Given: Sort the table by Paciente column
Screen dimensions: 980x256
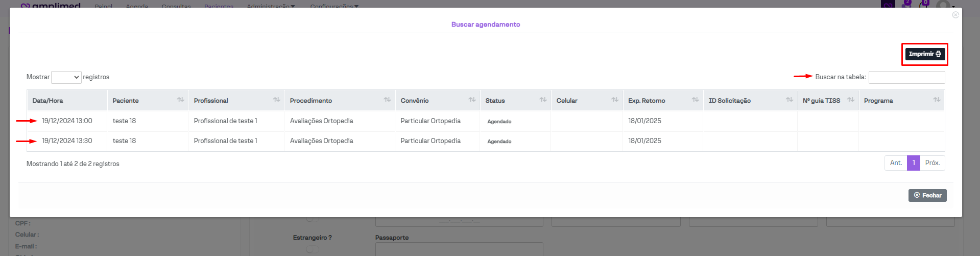Looking at the screenshot, I should pos(180,100).
